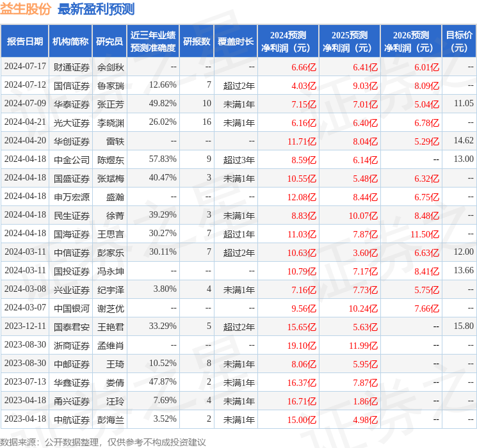Viewport: 477px width, 448px height.
Task: Select the 2025预测净利润 column header
Action: pos(350,42)
